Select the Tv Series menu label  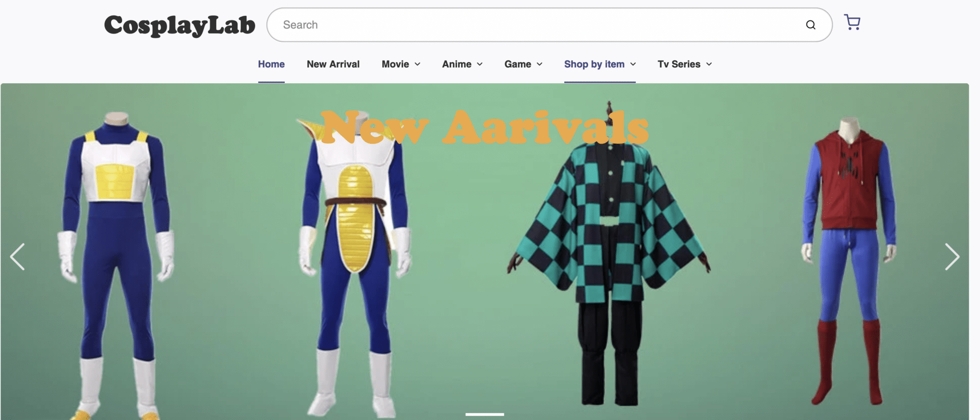click(679, 64)
